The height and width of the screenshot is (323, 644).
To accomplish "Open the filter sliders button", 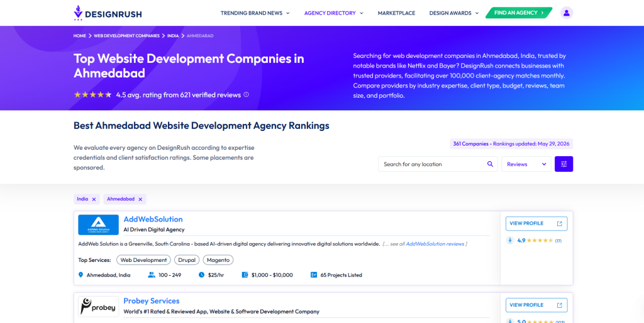I will [x=563, y=164].
